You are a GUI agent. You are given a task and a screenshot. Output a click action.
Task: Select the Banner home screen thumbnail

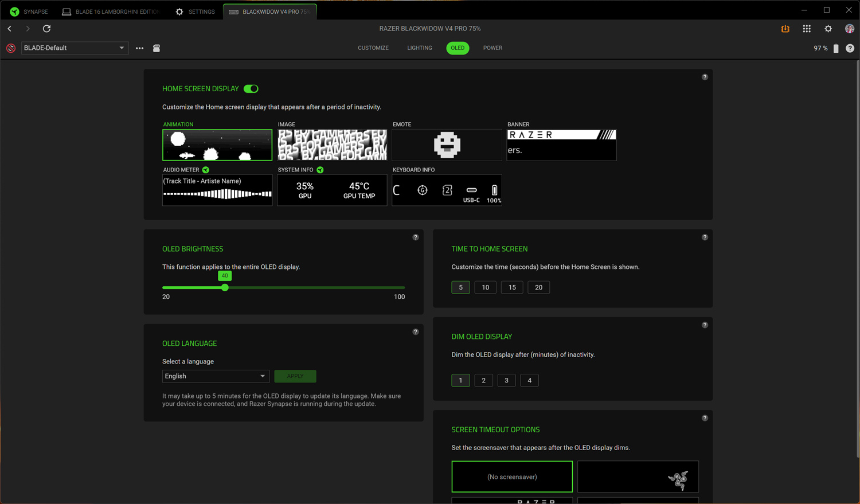click(x=562, y=144)
